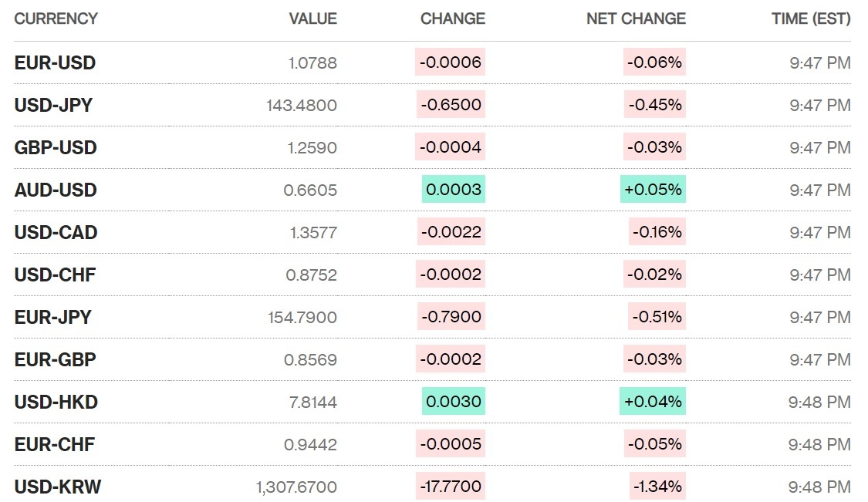Screen dimensions: 868x502
Task: Open the USD-KRW currency pair
Action: pyautogui.click(x=57, y=487)
